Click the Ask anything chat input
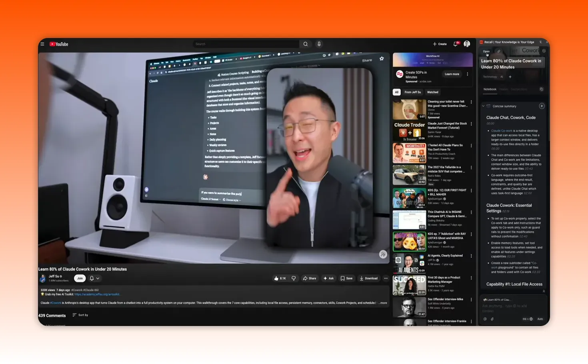The image size is (588, 364). pos(513,308)
